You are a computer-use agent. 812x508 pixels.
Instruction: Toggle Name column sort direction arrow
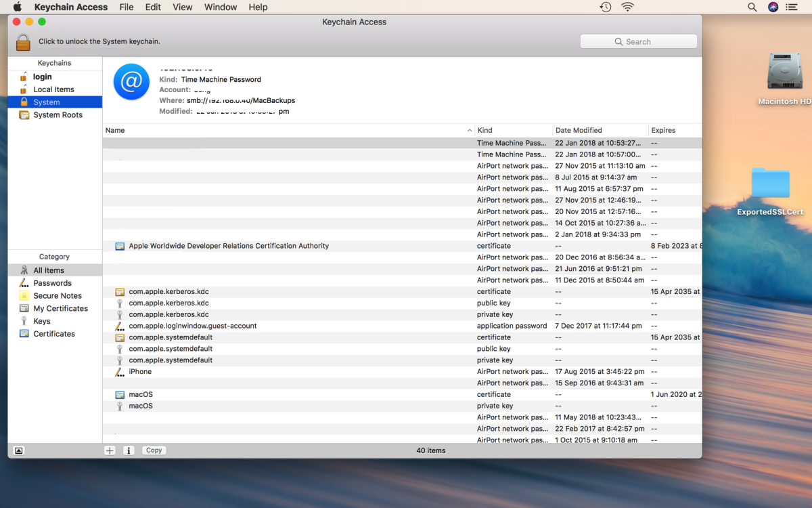(470, 130)
